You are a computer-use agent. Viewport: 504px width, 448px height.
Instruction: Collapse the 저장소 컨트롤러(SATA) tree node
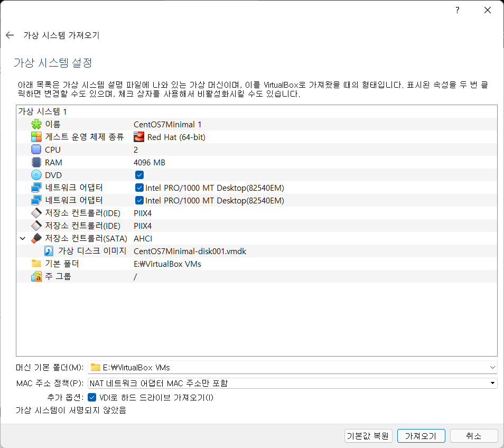coord(23,238)
